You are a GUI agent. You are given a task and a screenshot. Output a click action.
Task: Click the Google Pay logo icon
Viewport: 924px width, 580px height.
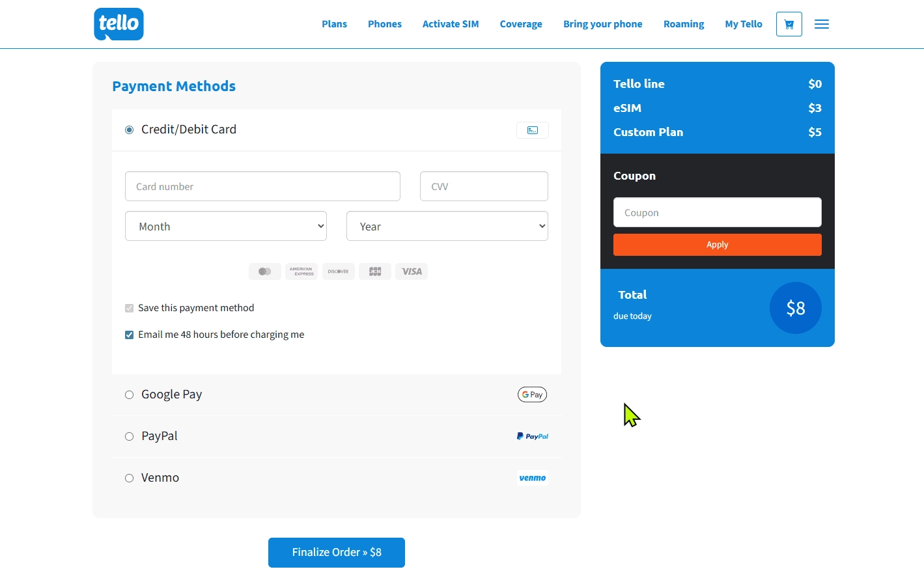(532, 394)
